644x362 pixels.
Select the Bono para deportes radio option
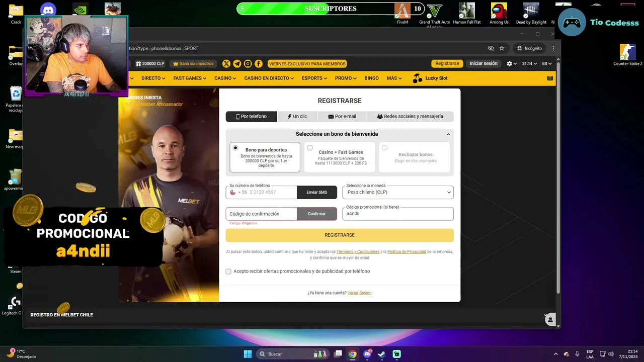235,148
